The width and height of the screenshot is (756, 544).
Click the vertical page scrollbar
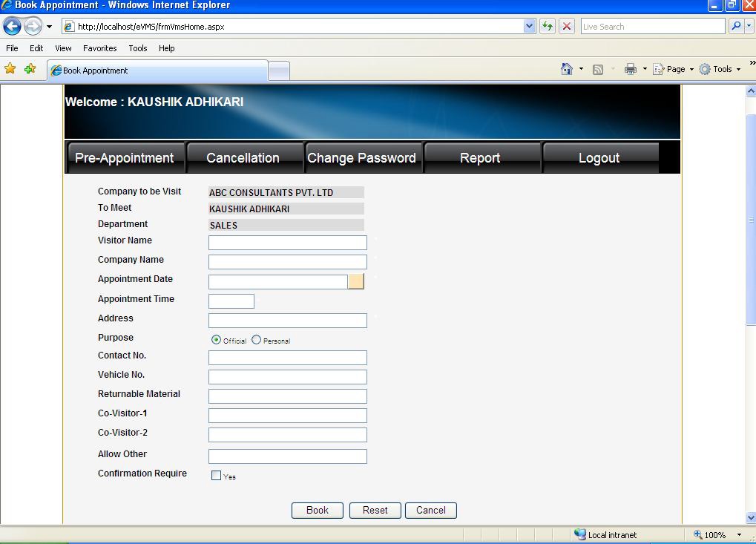point(750,223)
